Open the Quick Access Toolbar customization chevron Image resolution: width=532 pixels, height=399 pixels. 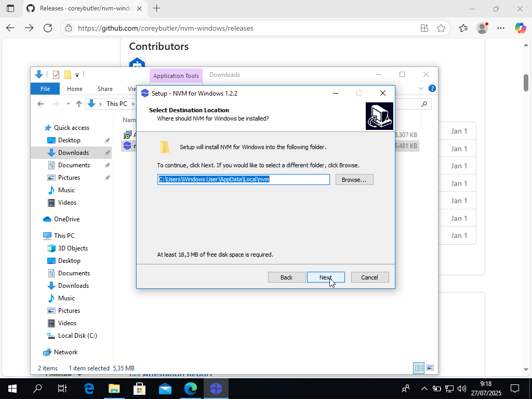tap(77, 74)
